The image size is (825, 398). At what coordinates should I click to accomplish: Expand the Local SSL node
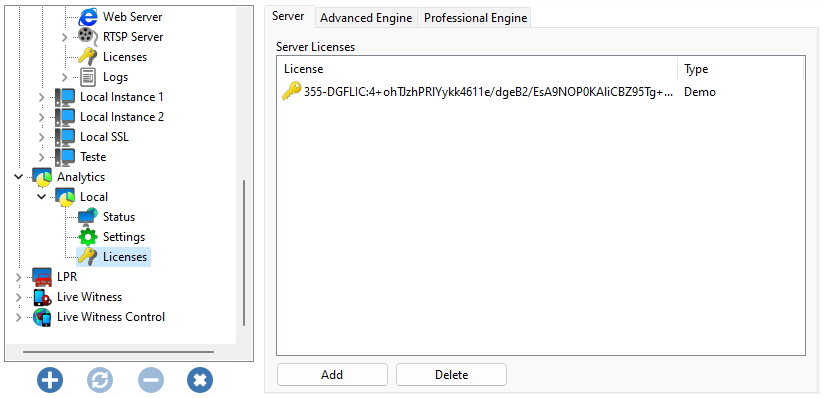pyautogui.click(x=42, y=137)
